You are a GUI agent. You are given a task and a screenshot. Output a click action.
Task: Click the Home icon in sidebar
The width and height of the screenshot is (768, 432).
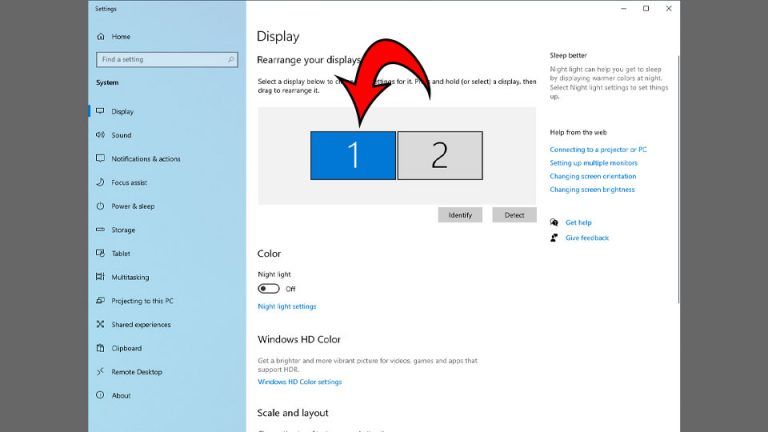[101, 36]
